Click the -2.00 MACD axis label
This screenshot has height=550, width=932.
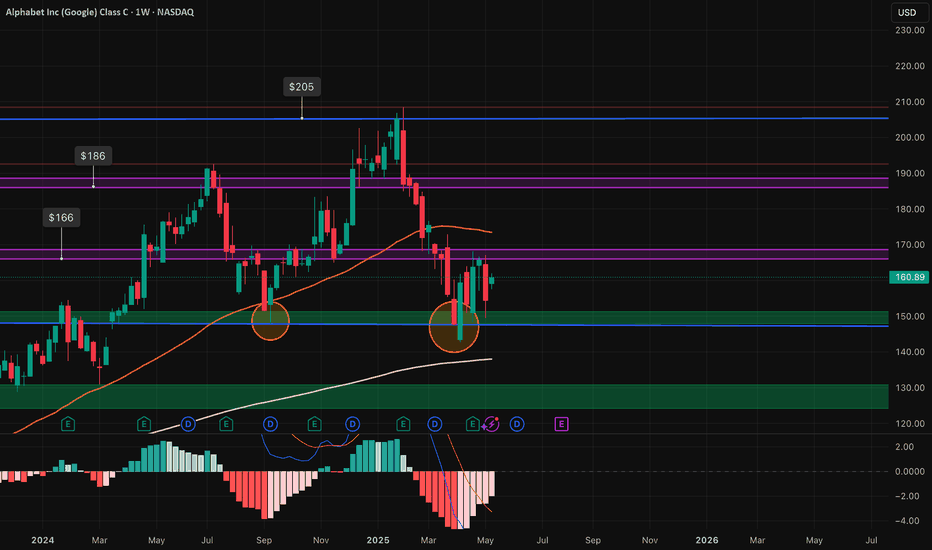(x=906, y=496)
